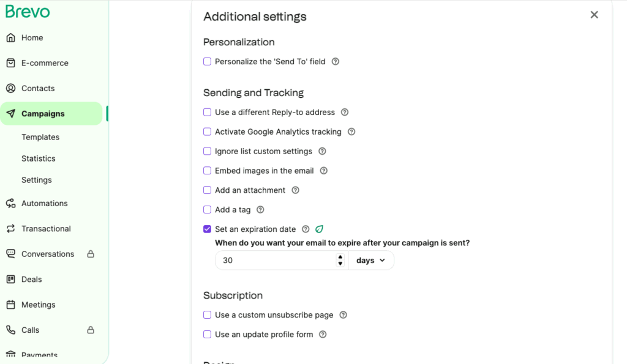Click lock icon next to Calls
This screenshot has width=627, height=364.
pos(91,330)
